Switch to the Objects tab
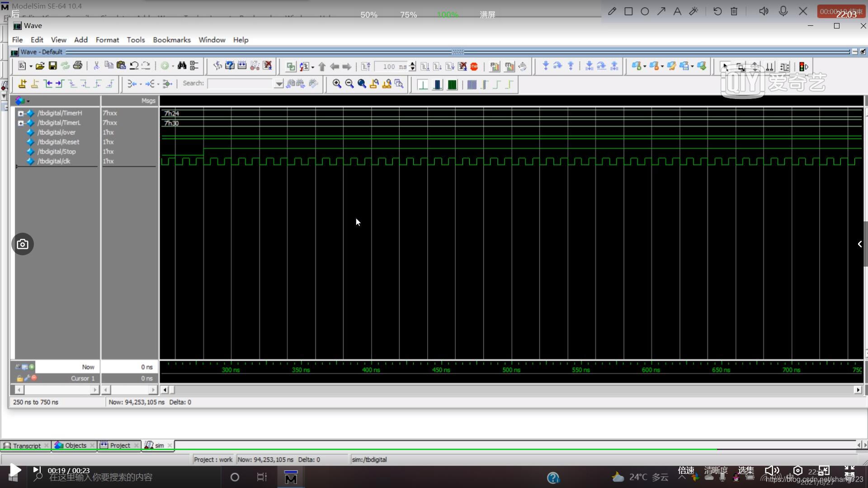Image resolution: width=868 pixels, height=488 pixels. (75, 446)
